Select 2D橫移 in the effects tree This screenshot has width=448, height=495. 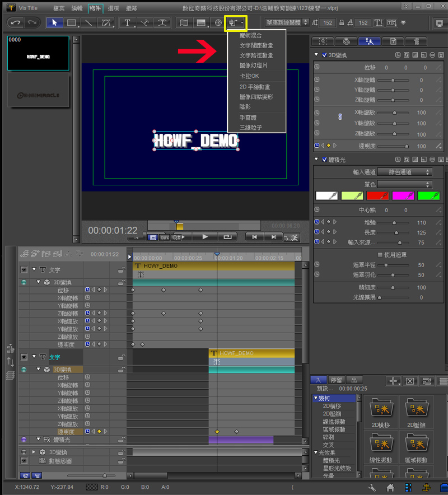(332, 406)
